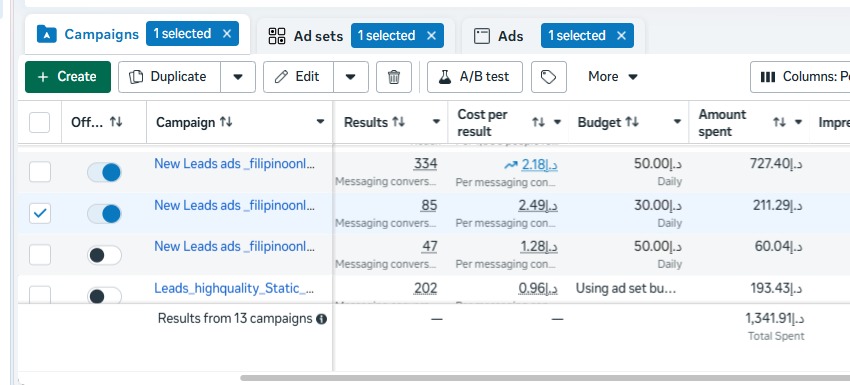Open New Leads ads campaign with 85 results
This screenshot has width=850, height=385.
pyautogui.click(x=234, y=205)
